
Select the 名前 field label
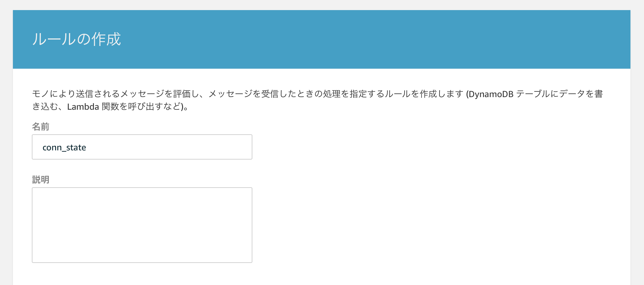(41, 127)
